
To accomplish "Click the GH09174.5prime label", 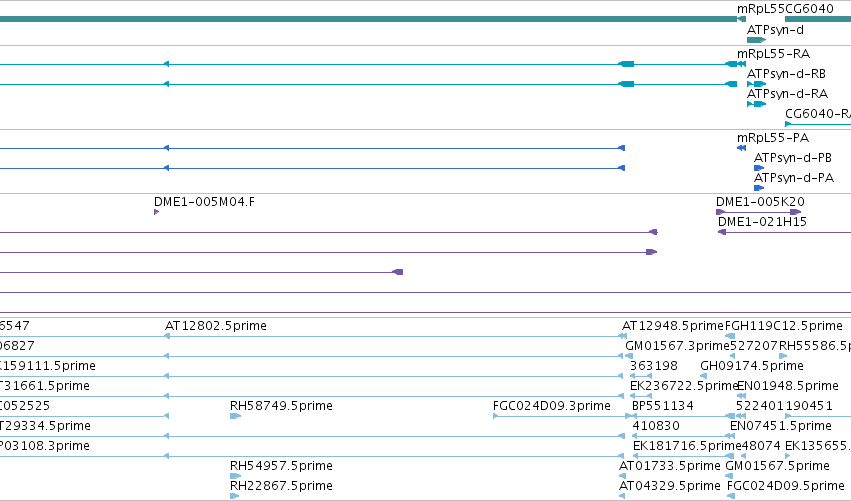I will [x=752, y=366].
